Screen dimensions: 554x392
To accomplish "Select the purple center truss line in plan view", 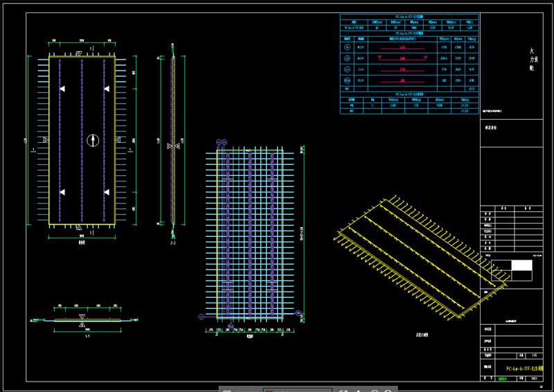I will [82, 141].
